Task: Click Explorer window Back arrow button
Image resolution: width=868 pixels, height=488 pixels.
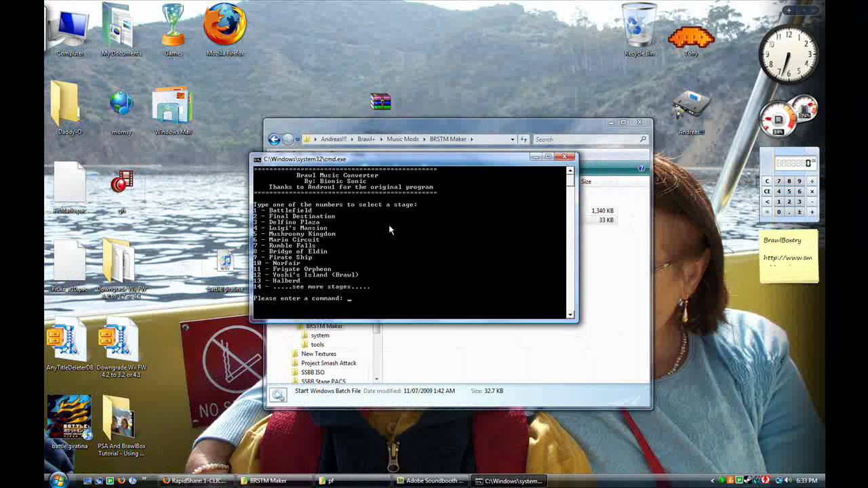Action: coord(274,139)
